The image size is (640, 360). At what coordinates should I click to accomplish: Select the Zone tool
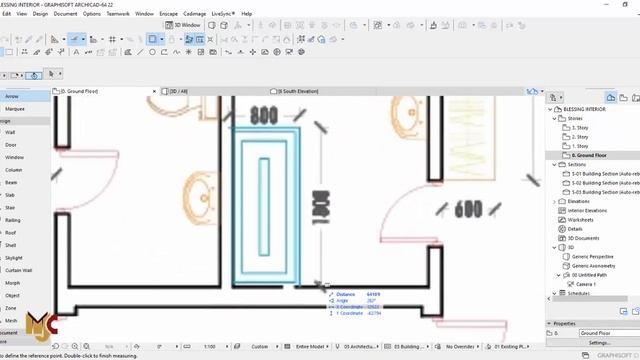pyautogui.click(x=11, y=308)
